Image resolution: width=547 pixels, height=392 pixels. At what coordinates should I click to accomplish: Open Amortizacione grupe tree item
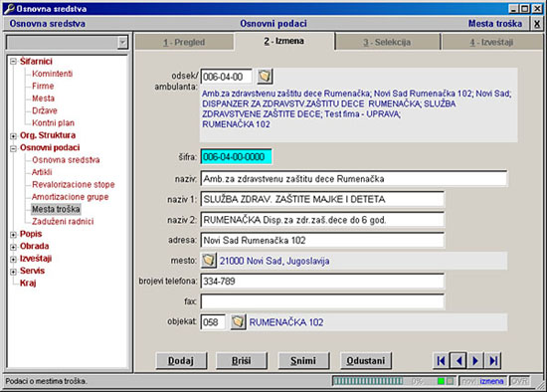[x=71, y=197]
